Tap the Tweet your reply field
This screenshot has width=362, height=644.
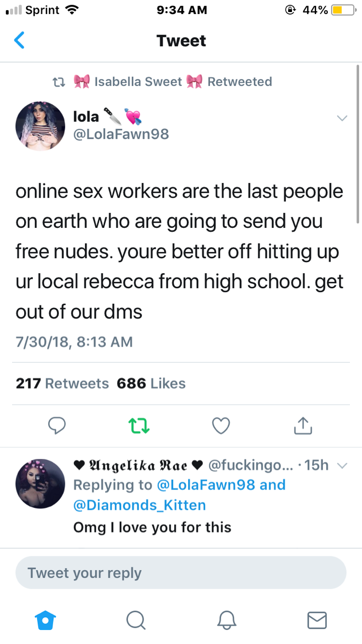click(181, 573)
